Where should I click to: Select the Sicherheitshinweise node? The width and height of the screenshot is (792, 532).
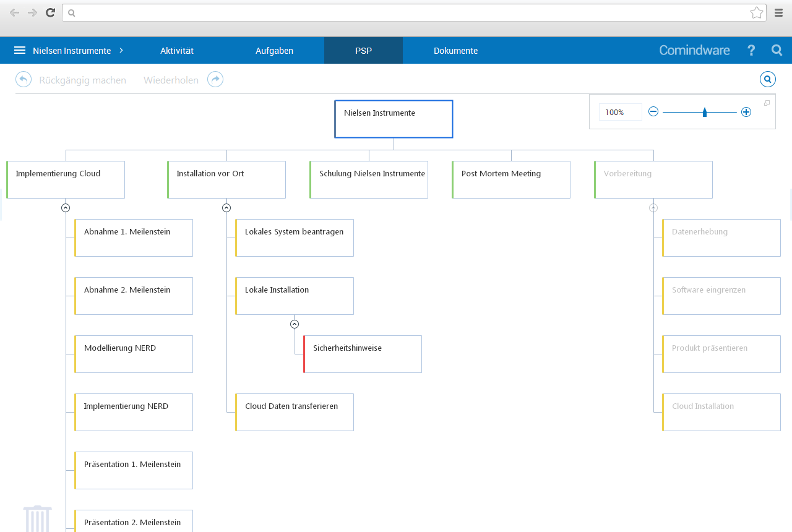363,354
